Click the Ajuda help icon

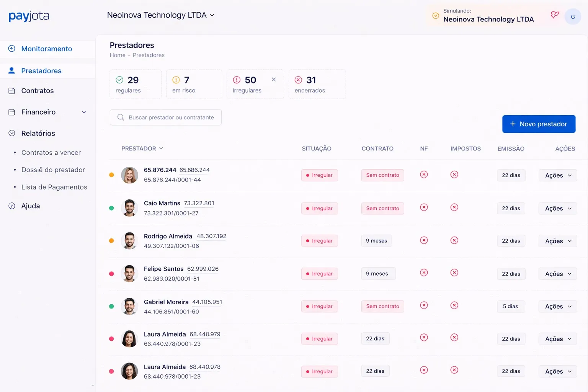click(x=12, y=206)
